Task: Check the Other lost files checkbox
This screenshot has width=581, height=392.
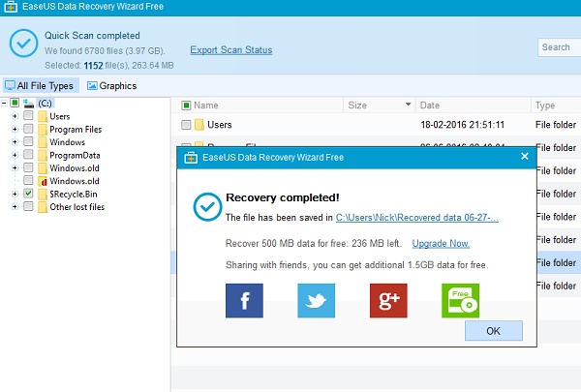Action: [28, 206]
